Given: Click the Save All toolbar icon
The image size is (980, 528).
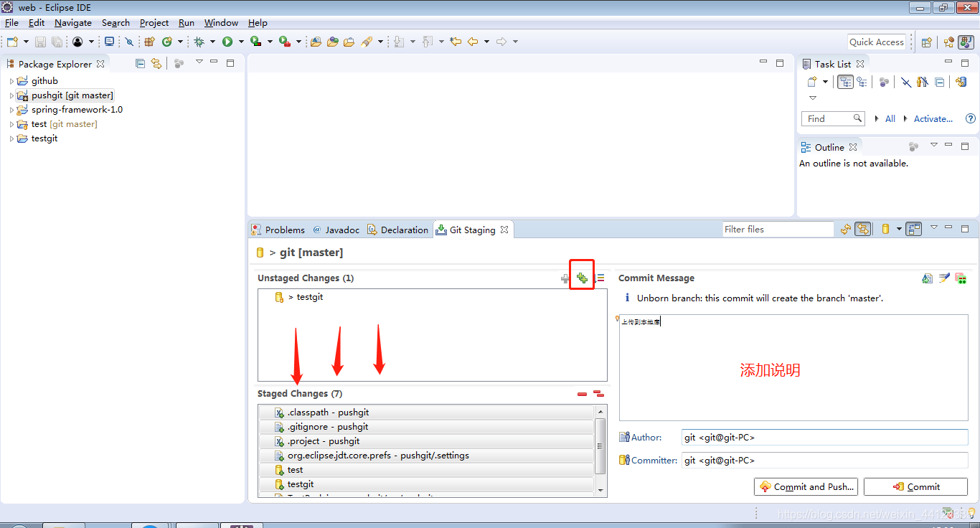Looking at the screenshot, I should tap(57, 42).
